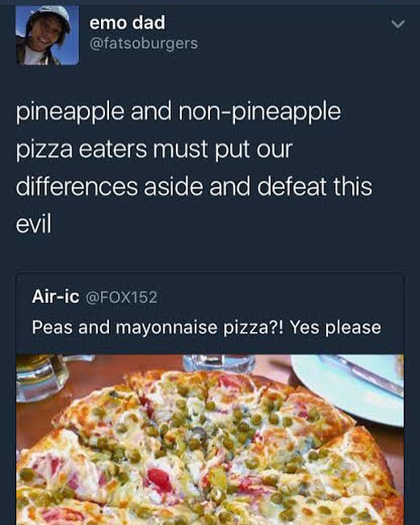Click the 'differences aside and defeat this' line
420x525 pixels.
194,186
